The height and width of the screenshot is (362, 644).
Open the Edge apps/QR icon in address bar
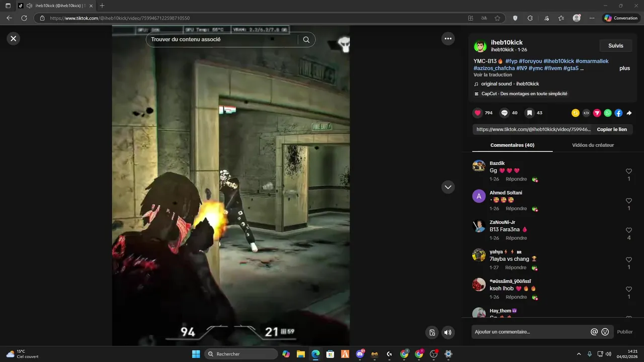pyautogui.click(x=470, y=18)
